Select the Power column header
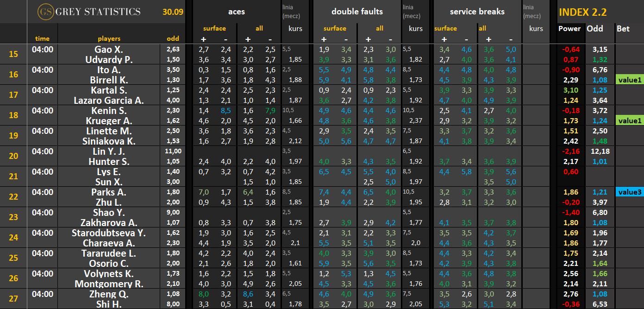The height and width of the screenshot is (309, 644). coord(569,29)
